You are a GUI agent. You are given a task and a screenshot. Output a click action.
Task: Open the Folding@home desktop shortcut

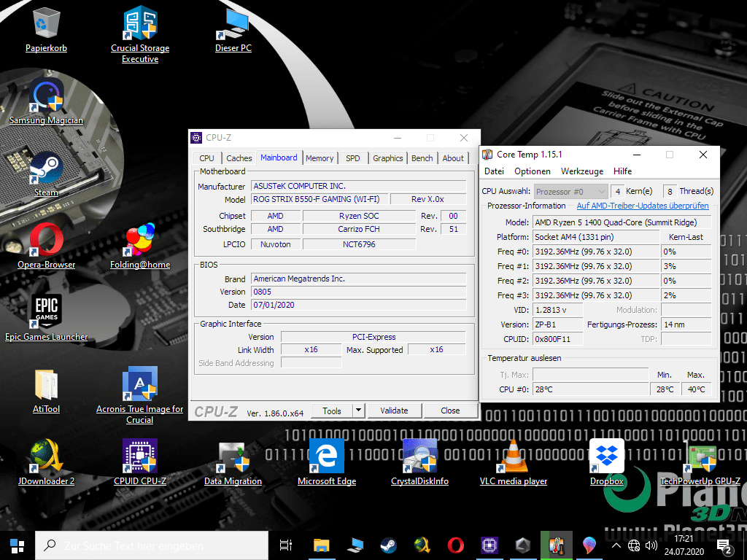[140, 246]
